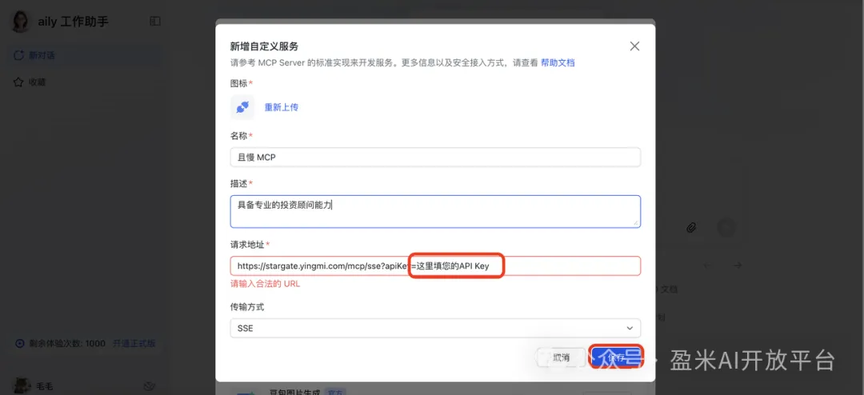
Task: Click the 请求地址 URL input field
Action: [x=435, y=266]
